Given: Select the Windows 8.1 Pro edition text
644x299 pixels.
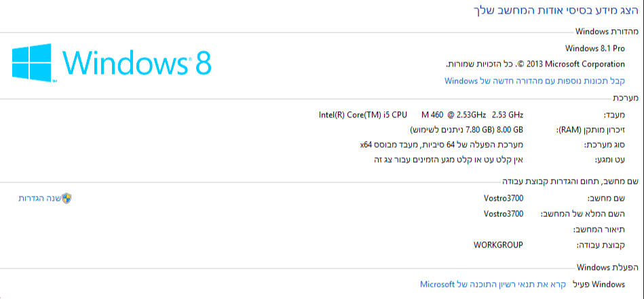Looking at the screenshot, I should 595,48.
